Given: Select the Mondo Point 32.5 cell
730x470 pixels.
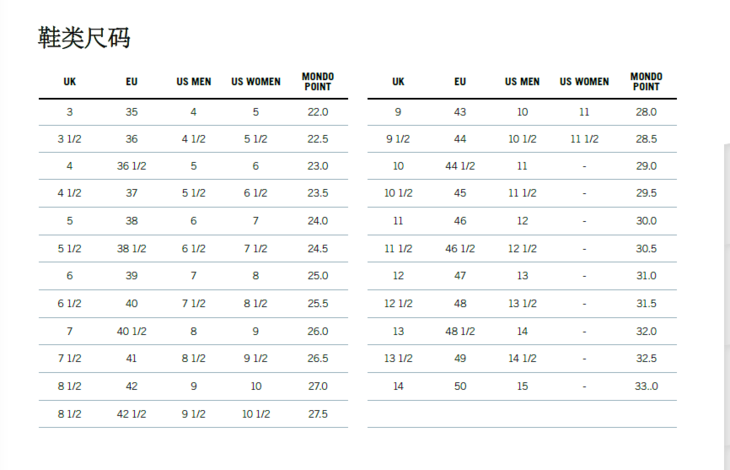Looking at the screenshot, I should tap(646, 358).
